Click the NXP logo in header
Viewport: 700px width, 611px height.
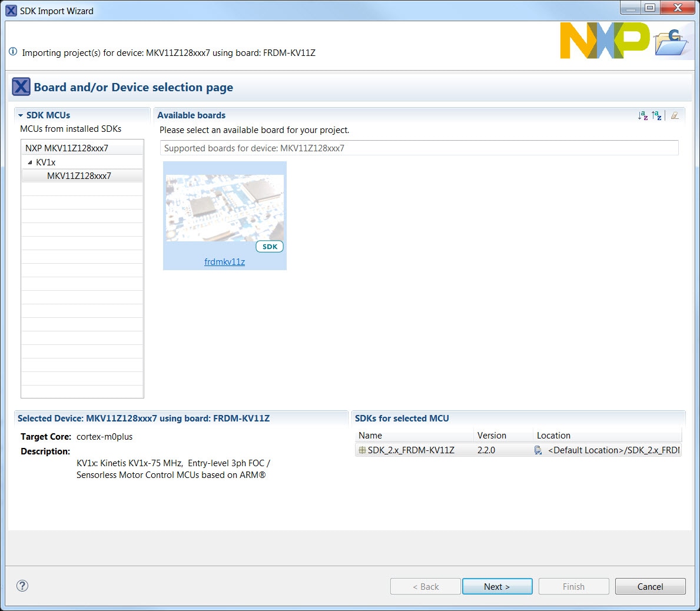pyautogui.click(x=604, y=41)
